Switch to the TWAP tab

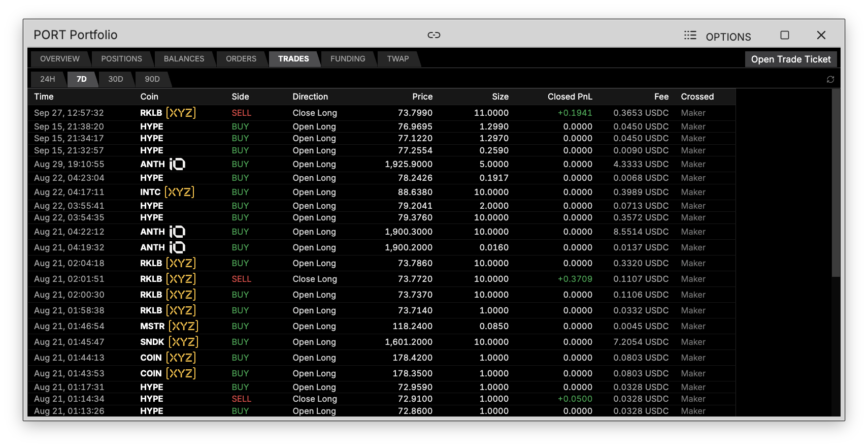pyautogui.click(x=398, y=59)
